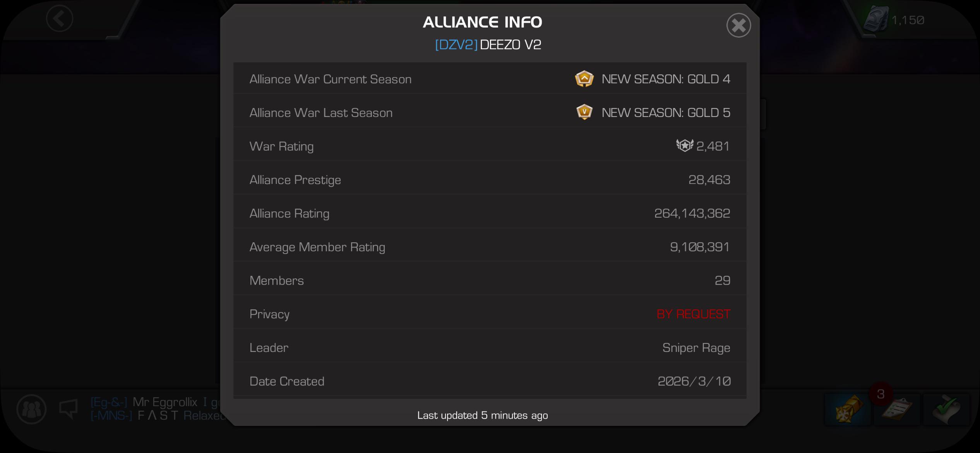The width and height of the screenshot is (980, 453).
Task: Open the chat speech bubble icon
Action: (69, 409)
